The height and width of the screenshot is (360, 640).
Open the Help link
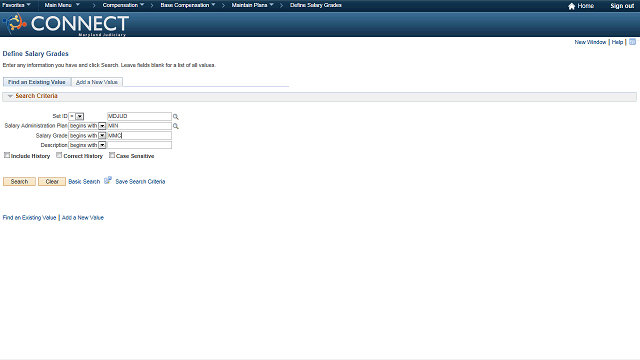(617, 42)
